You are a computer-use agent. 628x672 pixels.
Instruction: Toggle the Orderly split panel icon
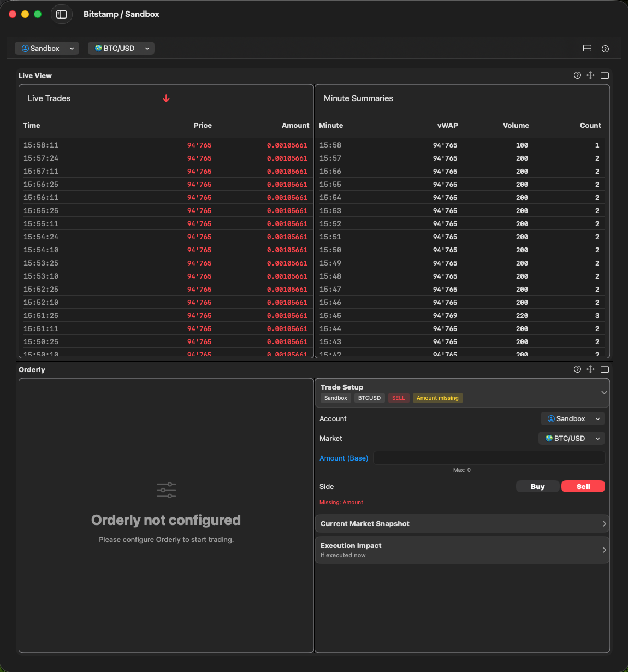(605, 369)
